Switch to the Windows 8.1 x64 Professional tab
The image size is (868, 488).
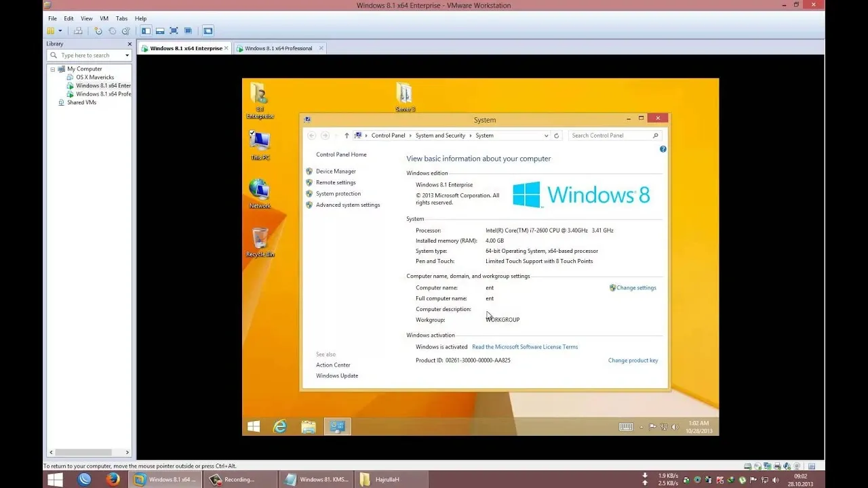tap(279, 48)
